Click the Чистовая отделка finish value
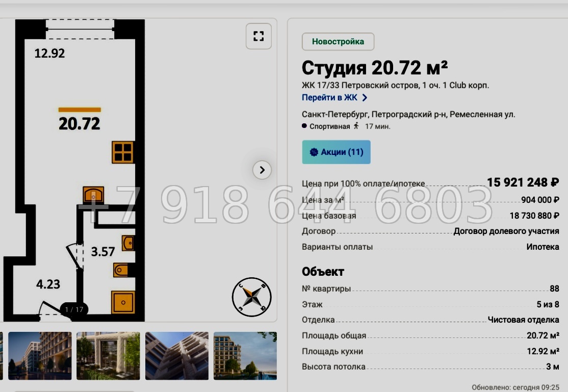The height and width of the screenshot is (392, 568). tap(524, 320)
